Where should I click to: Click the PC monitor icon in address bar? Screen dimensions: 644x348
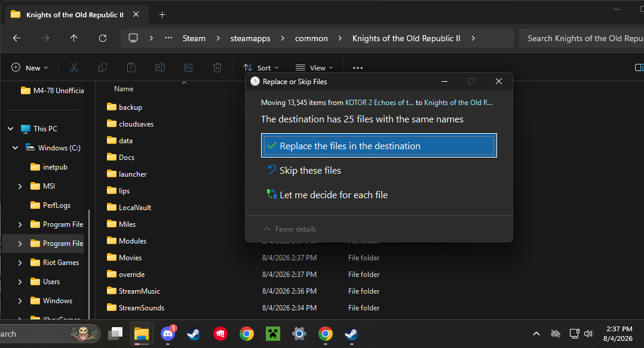(133, 38)
